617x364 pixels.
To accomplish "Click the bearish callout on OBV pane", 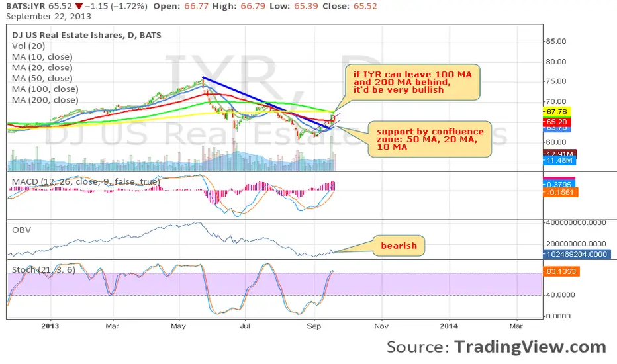I will pyautogui.click(x=399, y=246).
